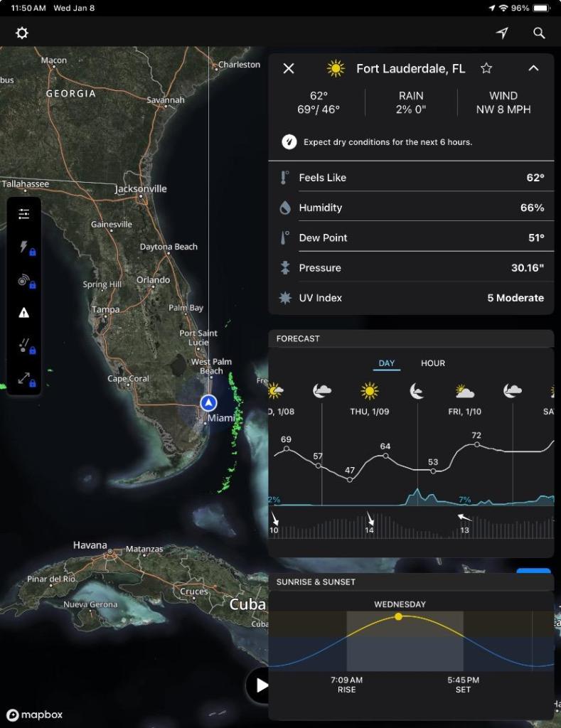Viewport: 561px width, 728px height.
Task: Toggle the storm tracks radar layer
Action: [x=24, y=281]
